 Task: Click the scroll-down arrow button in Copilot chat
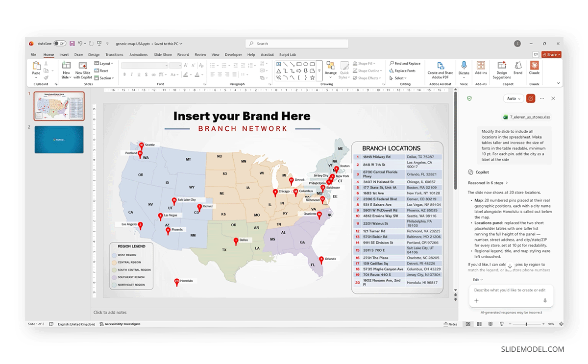510,266
